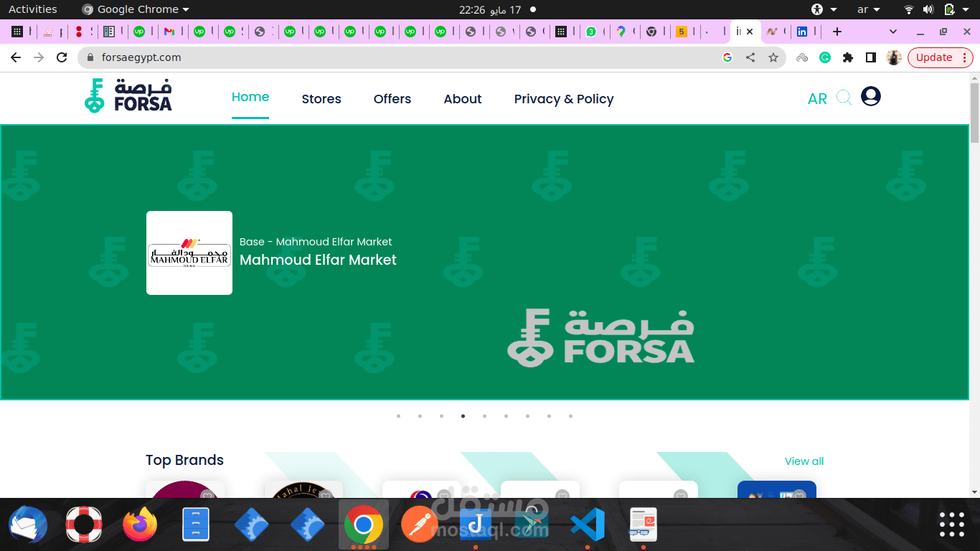Open the Mahmoud Elfar Market title link

tap(318, 260)
